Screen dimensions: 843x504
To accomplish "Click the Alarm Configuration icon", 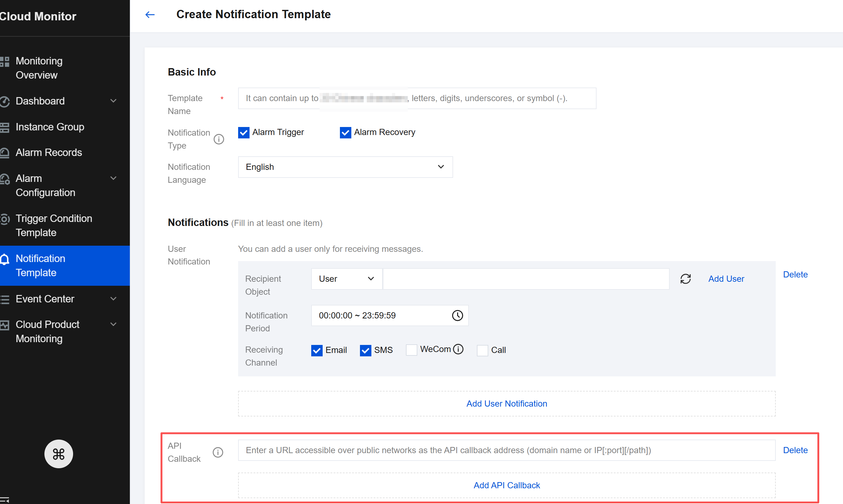I will click(4, 179).
